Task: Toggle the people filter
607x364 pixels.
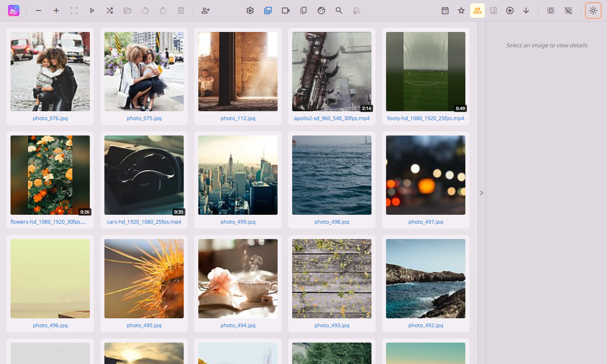Action: point(477,11)
